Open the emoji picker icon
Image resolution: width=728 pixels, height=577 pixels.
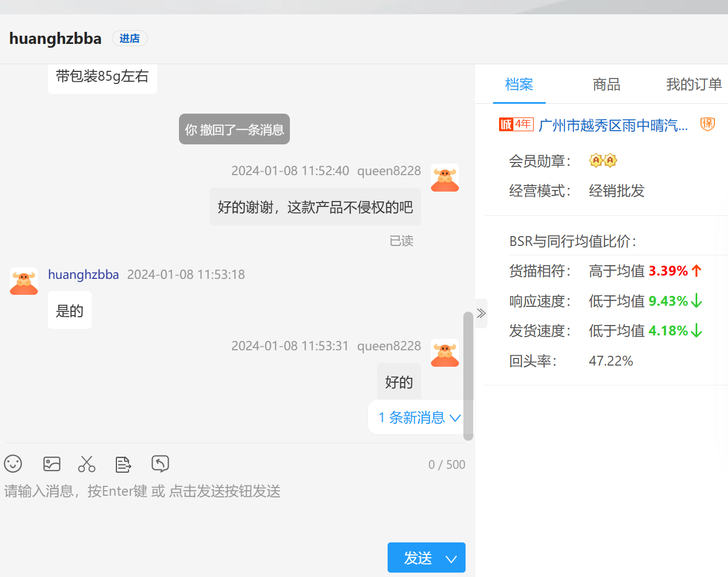click(13, 464)
